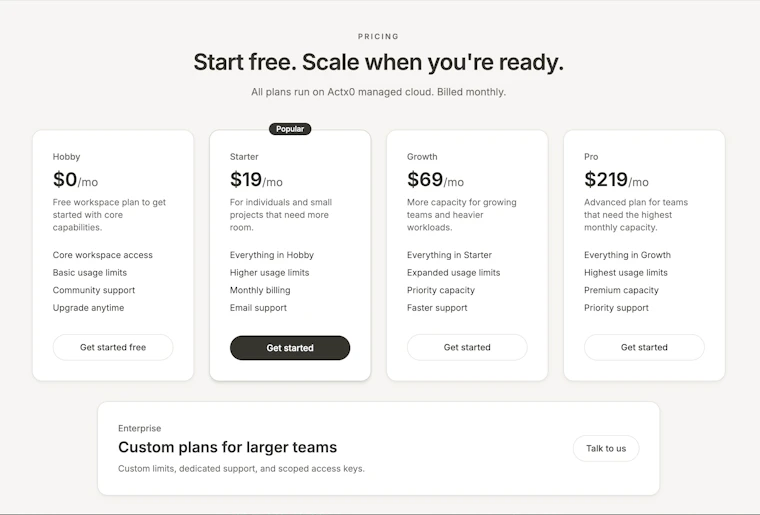Click Get started on Starter plan
The height and width of the screenshot is (515, 760).
click(x=290, y=348)
